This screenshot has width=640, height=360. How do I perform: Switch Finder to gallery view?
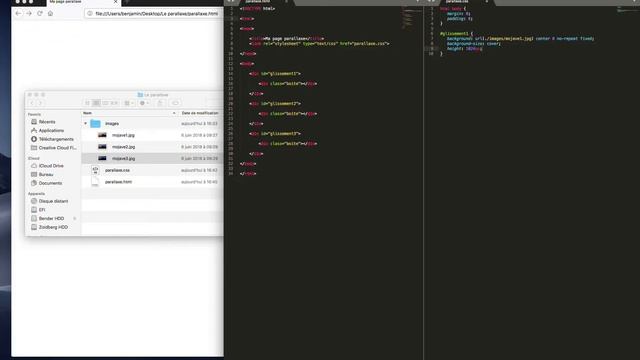pyautogui.click(x=114, y=103)
